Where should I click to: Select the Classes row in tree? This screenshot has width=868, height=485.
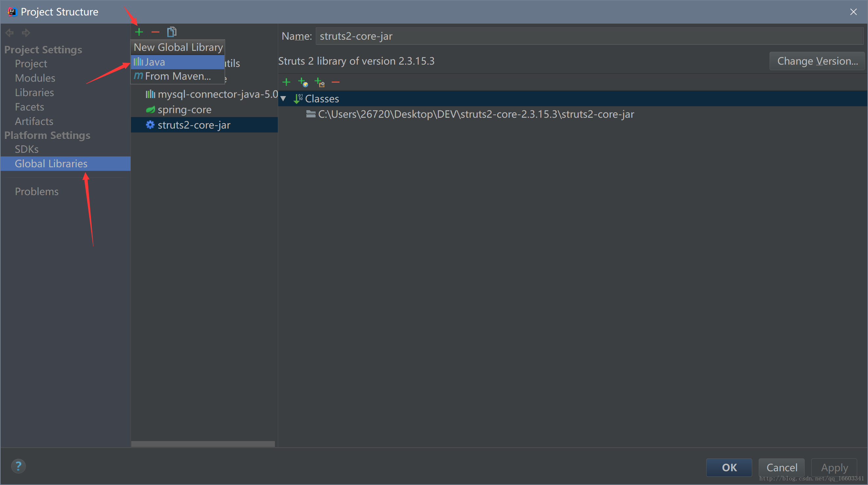[573, 99]
